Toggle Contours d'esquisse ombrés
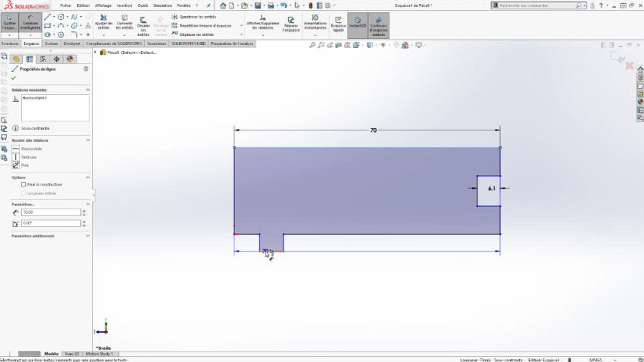This screenshot has height=362, width=644. coord(379,25)
